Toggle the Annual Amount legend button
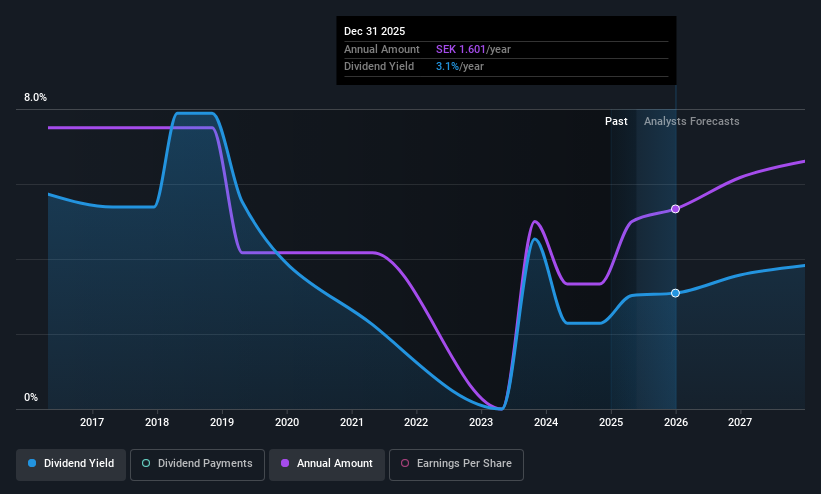Screen dimensions: 821x494 327,464
